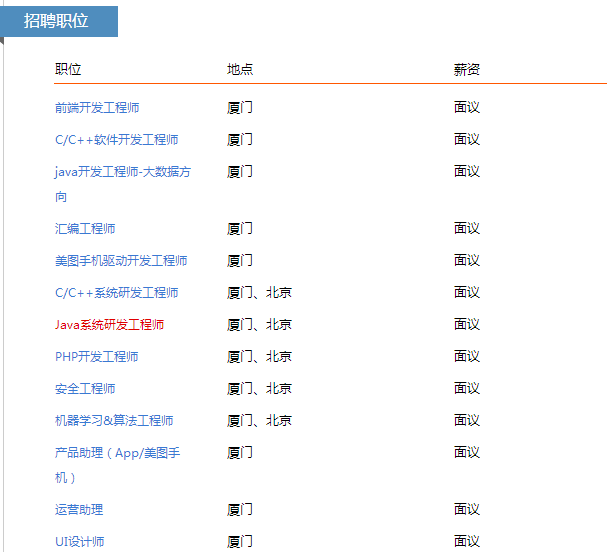Open 产品助理（App/美图手机）listing
The width and height of the screenshot is (607, 552).
click(x=117, y=465)
